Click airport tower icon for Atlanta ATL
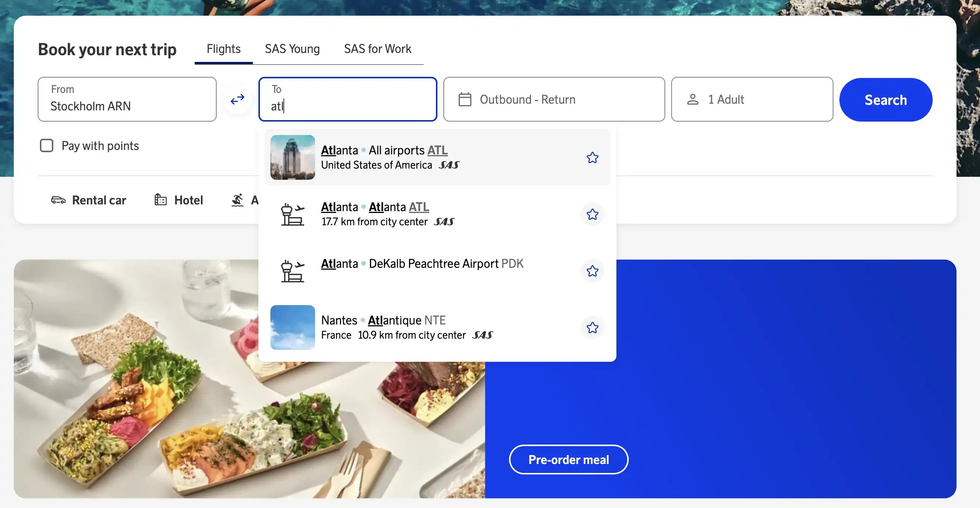 (x=293, y=214)
